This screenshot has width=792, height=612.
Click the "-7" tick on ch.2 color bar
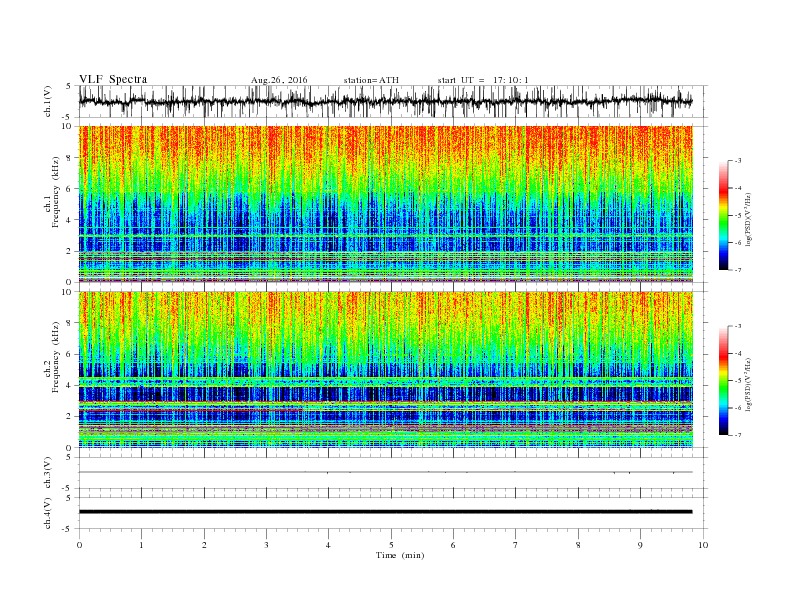click(738, 435)
